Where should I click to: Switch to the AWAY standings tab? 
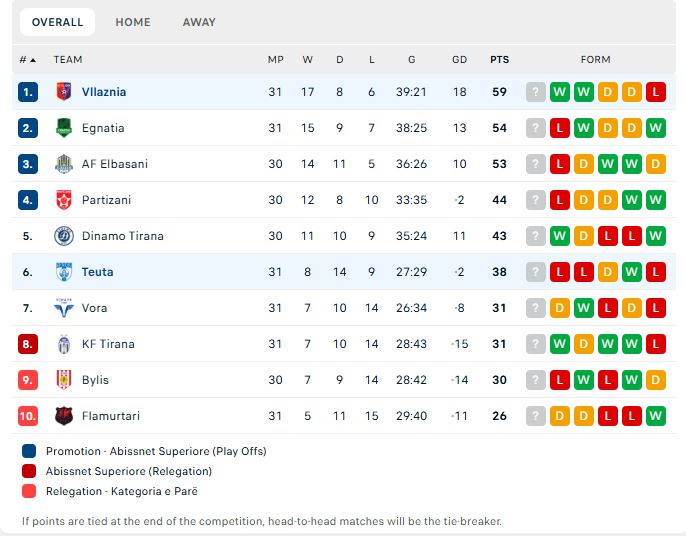(x=199, y=22)
